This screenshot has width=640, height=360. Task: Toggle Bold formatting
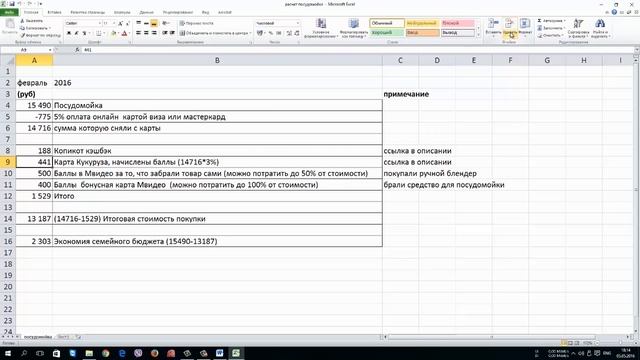click(69, 33)
